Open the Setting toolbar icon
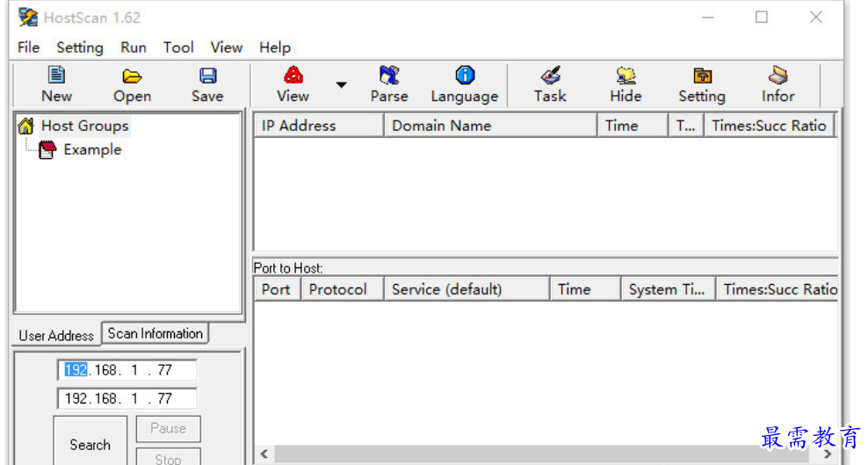The width and height of the screenshot is (868, 465). (x=701, y=84)
